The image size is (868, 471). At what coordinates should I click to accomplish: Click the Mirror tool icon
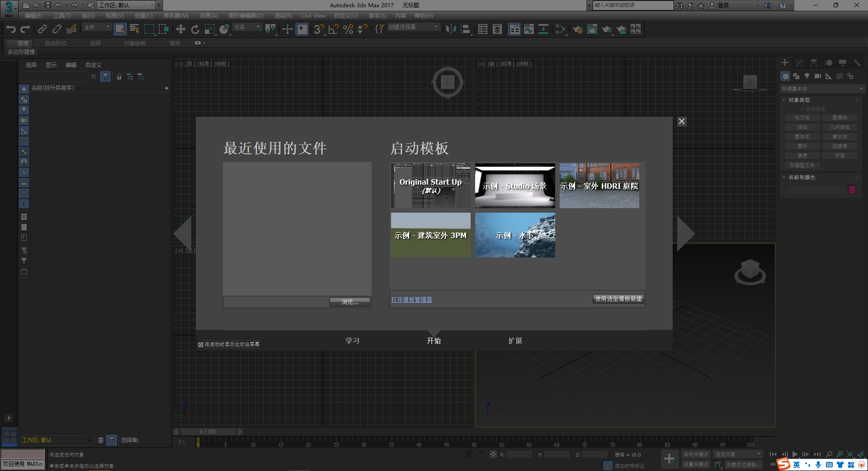[x=451, y=29]
